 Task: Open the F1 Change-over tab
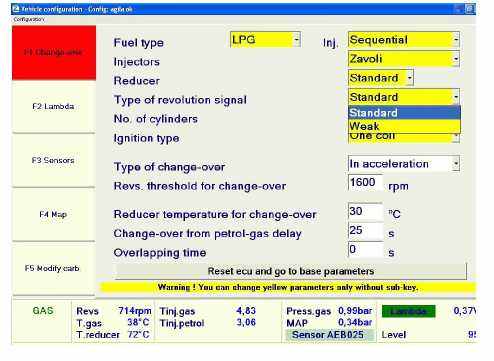[x=54, y=53]
